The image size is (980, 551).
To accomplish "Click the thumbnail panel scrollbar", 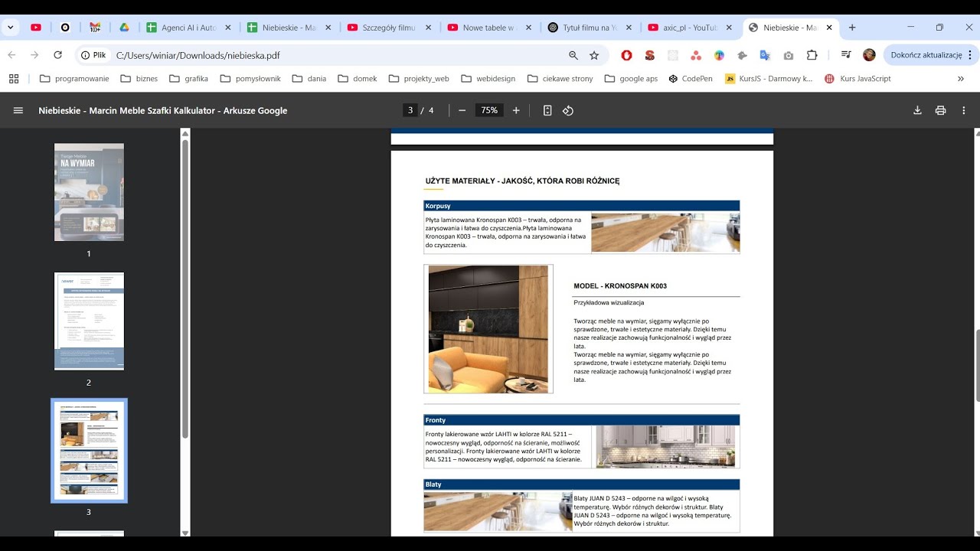I will [x=185, y=289].
